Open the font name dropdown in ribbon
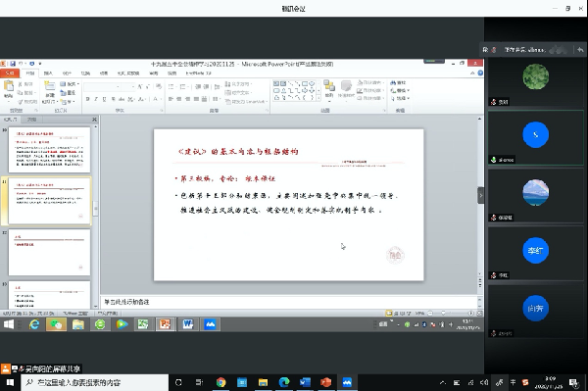 (x=102, y=87)
